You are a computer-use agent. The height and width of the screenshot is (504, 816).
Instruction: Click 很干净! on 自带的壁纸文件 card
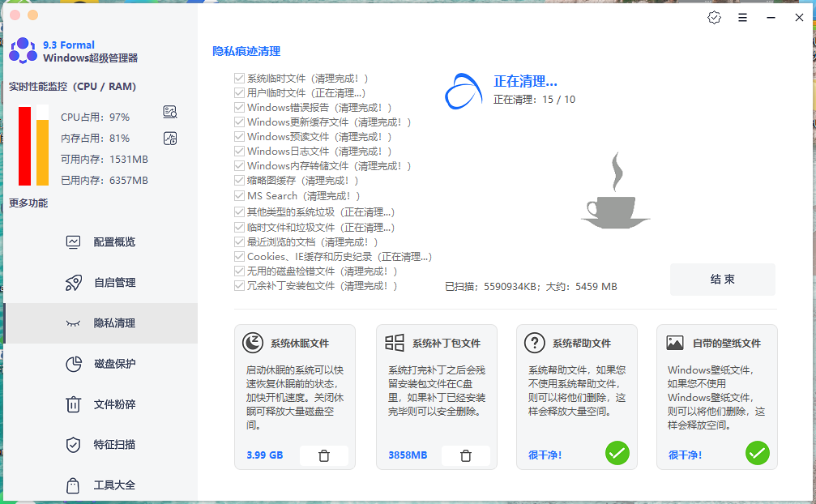(686, 455)
